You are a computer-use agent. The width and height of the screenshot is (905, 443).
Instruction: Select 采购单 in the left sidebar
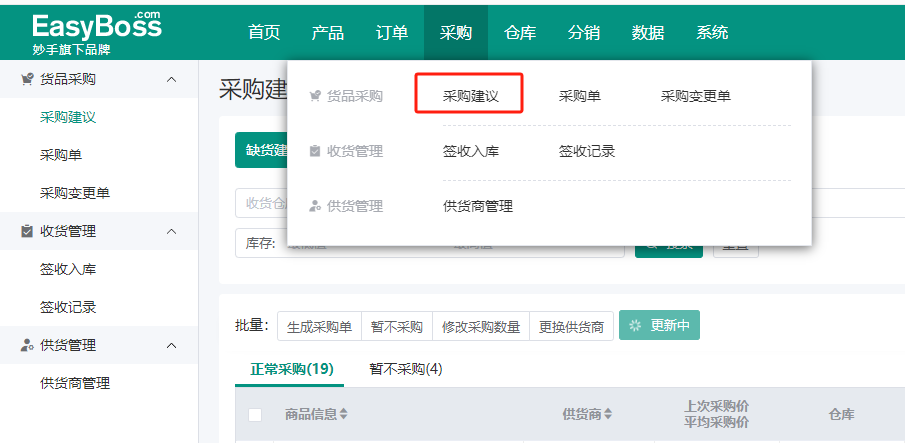61,155
